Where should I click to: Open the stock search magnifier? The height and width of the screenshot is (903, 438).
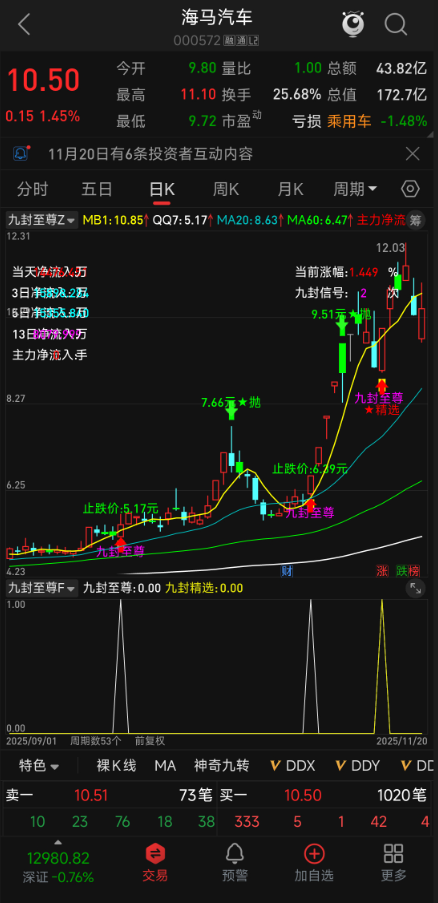[x=396, y=24]
